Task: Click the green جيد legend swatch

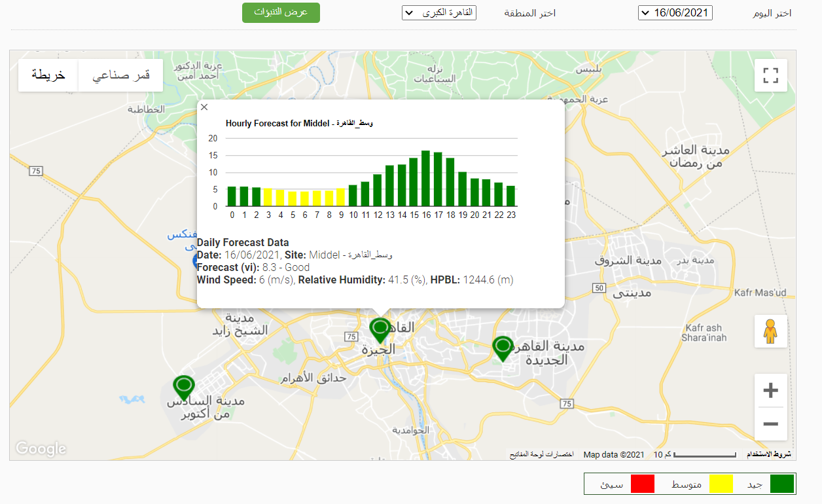Action: tap(781, 484)
